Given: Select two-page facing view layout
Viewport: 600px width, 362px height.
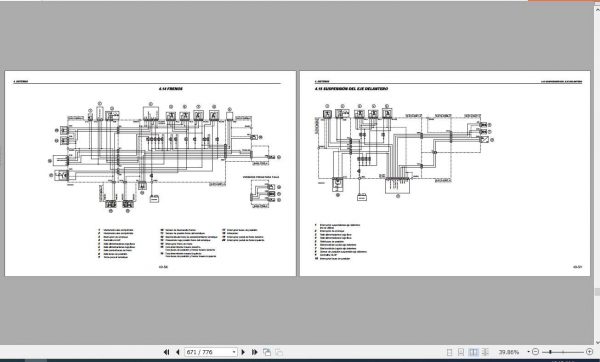Looking at the screenshot, I should [x=473, y=352].
